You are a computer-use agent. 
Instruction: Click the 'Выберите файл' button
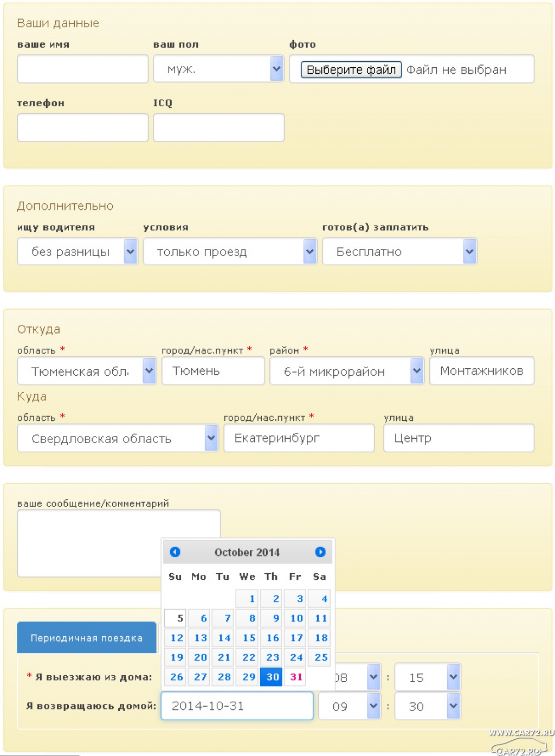click(x=351, y=69)
